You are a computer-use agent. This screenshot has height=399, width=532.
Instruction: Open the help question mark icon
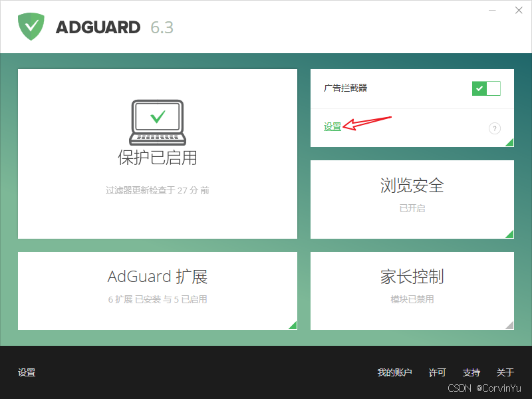click(494, 128)
